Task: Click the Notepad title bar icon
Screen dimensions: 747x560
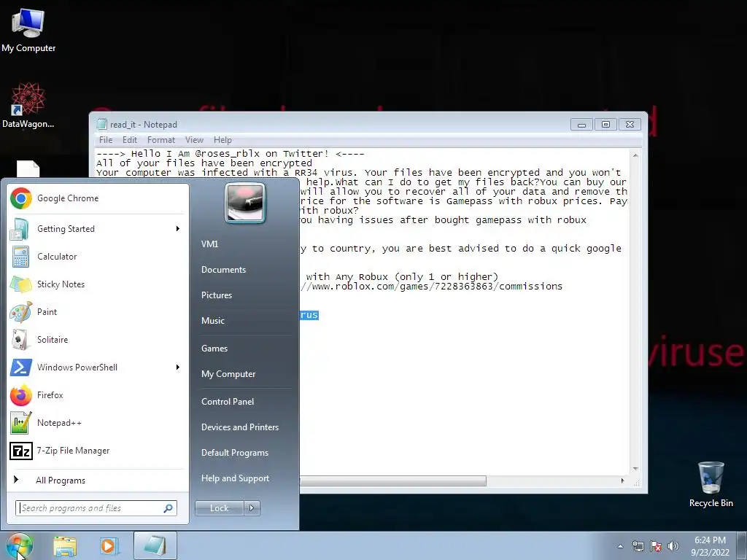Action: [101, 124]
